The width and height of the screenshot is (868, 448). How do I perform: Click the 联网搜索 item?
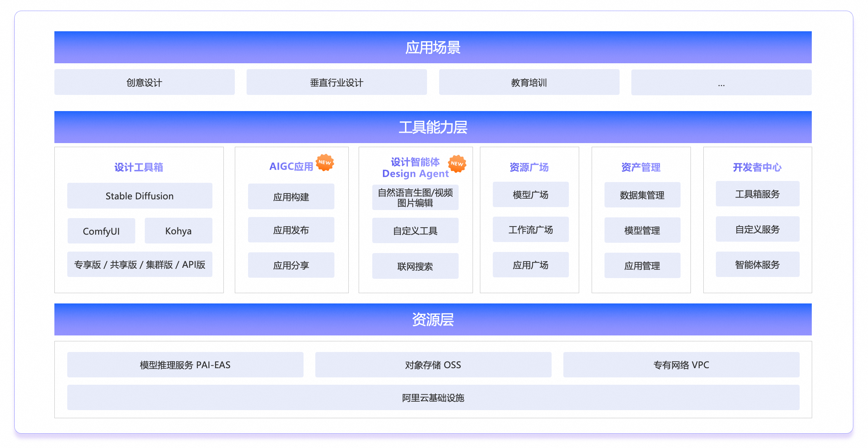[415, 266]
